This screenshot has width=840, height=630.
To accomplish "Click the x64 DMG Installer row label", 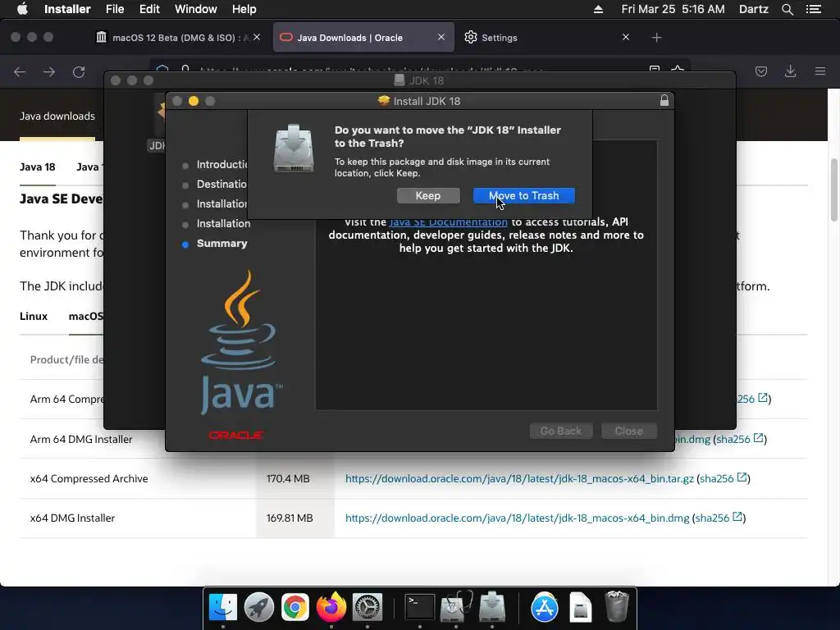I will 72,518.
